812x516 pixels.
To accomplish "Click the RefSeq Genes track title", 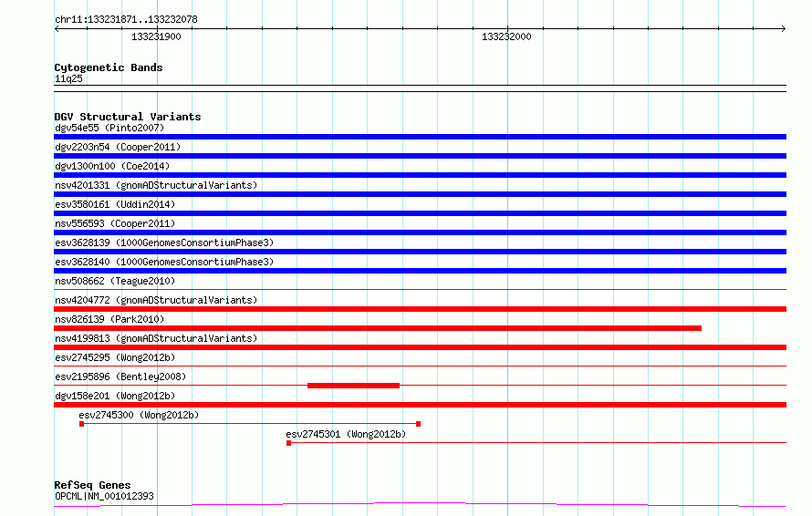I will pyautogui.click(x=92, y=486).
